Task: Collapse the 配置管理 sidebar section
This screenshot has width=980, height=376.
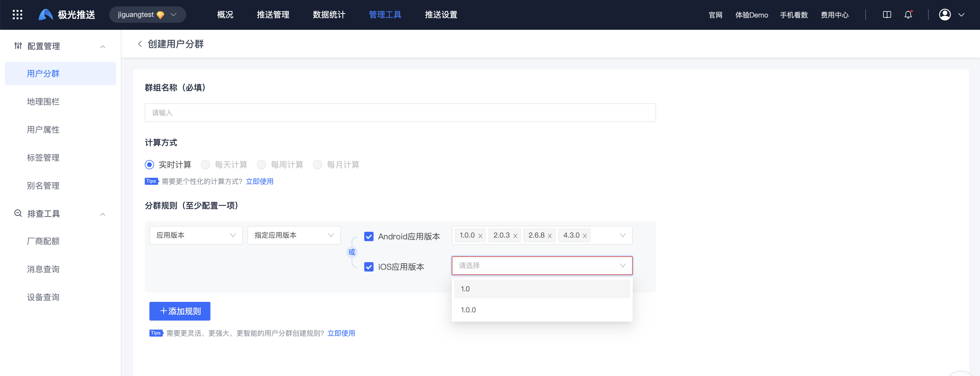Action: click(103, 46)
